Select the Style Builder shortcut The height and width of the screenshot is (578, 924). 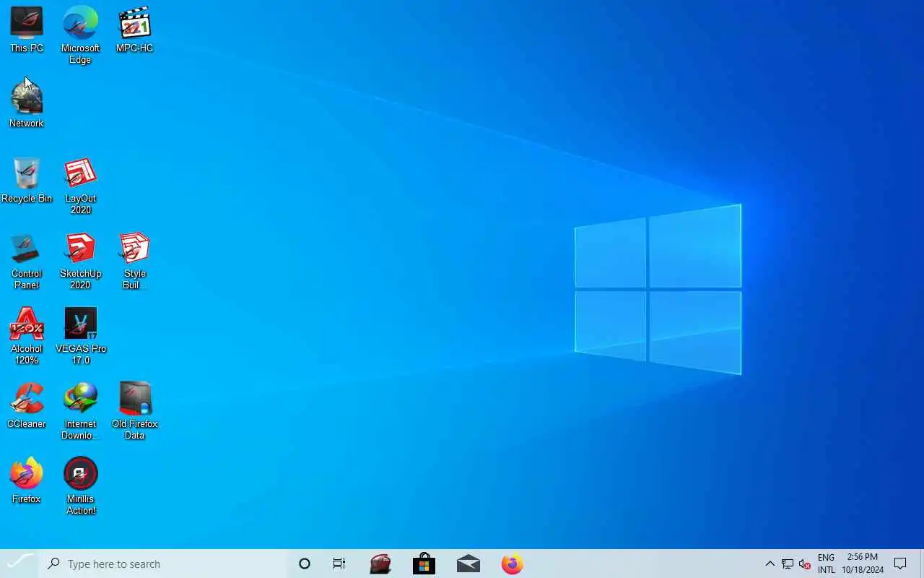point(134,262)
